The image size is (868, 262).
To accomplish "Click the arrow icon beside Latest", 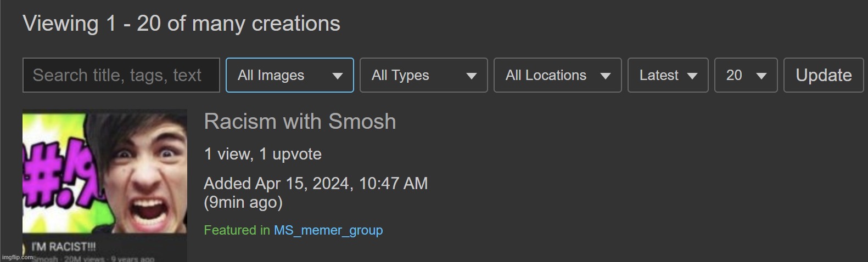I will (x=692, y=76).
